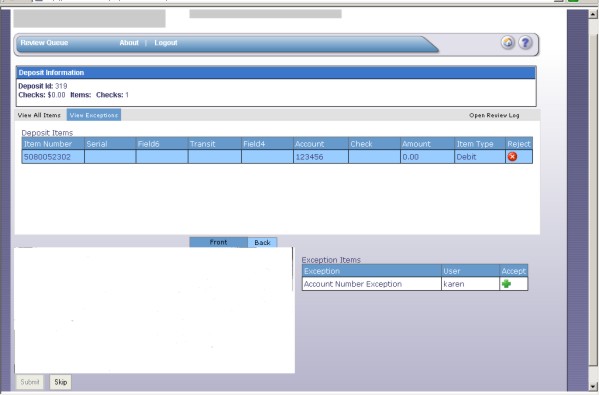Screen dimensions: 599x395
Task: Click the scrollbar down arrow at the bottom right
Action: (593, 386)
